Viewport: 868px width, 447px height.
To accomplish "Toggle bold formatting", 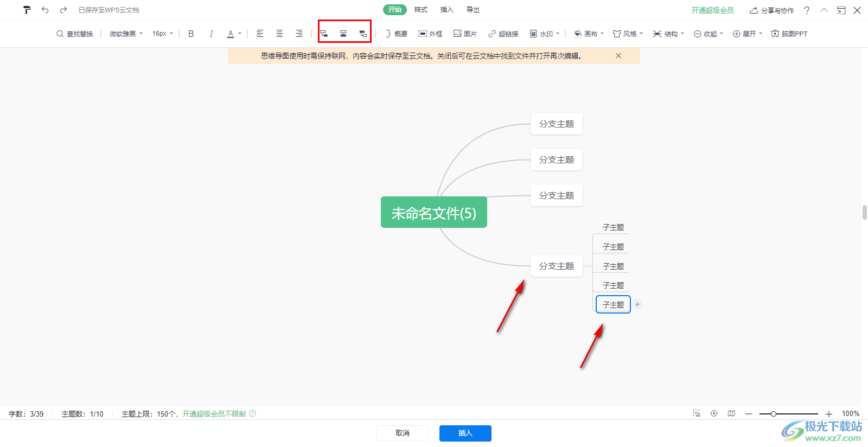I will tap(191, 34).
